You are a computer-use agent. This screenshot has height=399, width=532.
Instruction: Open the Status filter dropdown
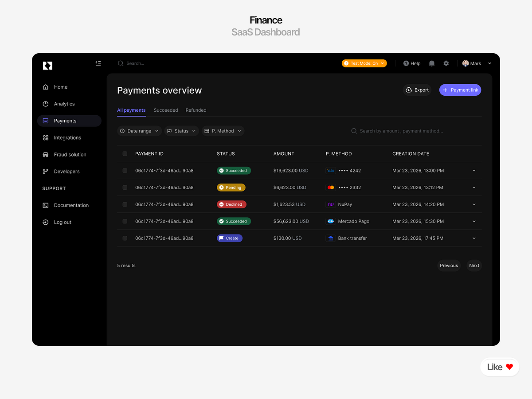coord(181,131)
